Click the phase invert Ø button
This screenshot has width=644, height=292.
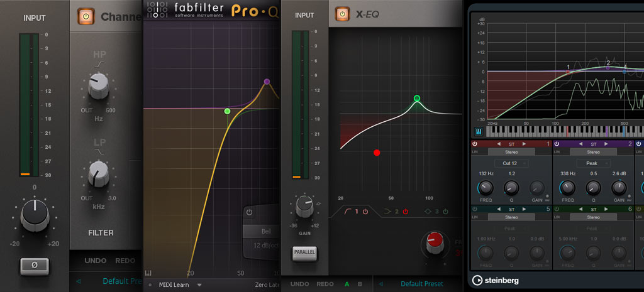(x=35, y=266)
